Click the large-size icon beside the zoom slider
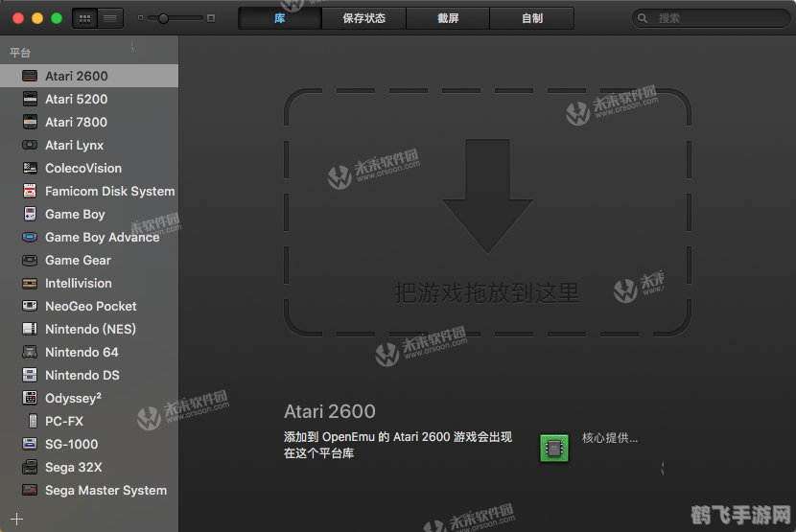796x532 pixels. 211,18
